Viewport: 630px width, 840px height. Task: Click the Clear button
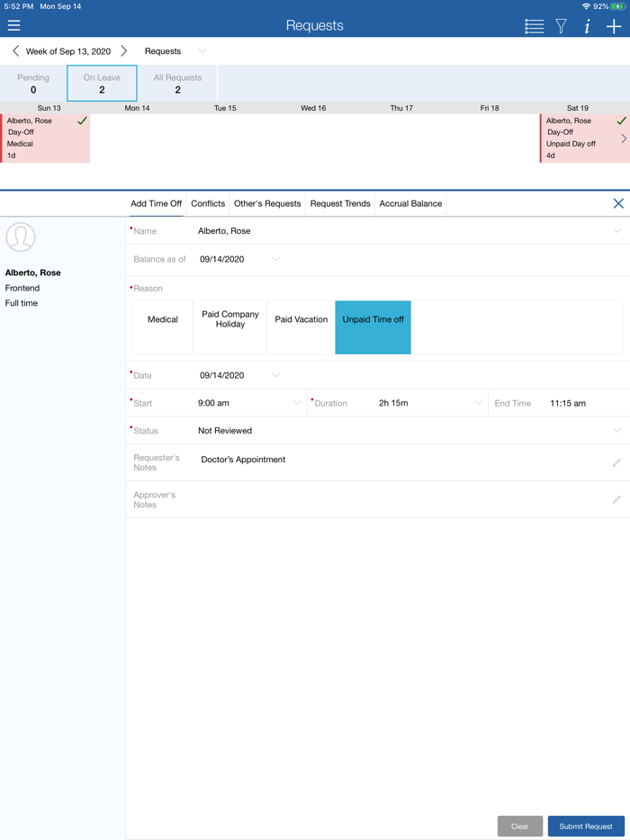coord(520,827)
